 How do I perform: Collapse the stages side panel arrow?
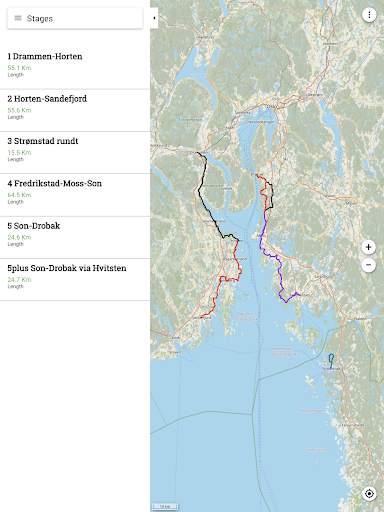point(154,18)
